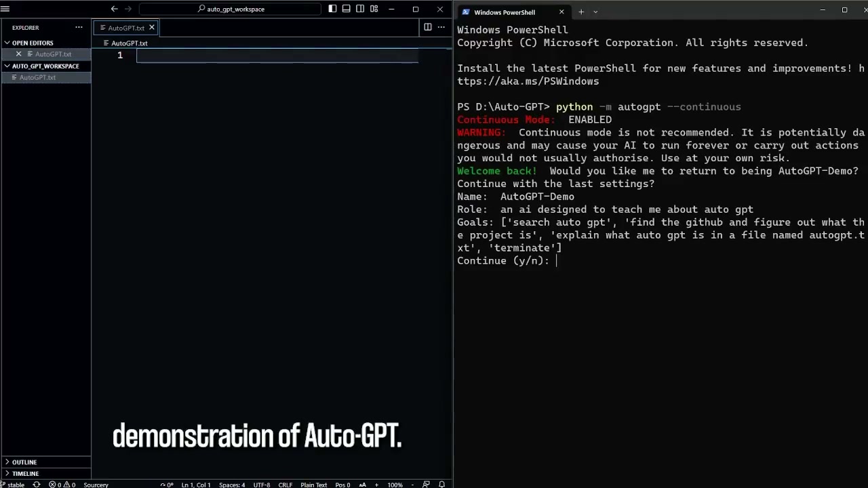Click the feedback icon in the status bar
This screenshot has height=488, width=868.
point(426,485)
